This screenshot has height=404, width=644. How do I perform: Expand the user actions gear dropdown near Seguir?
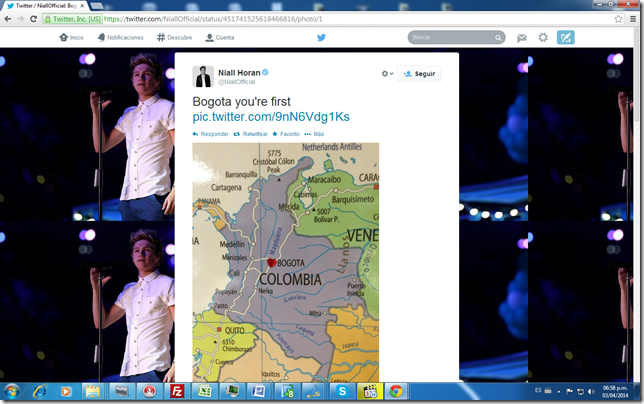point(387,73)
